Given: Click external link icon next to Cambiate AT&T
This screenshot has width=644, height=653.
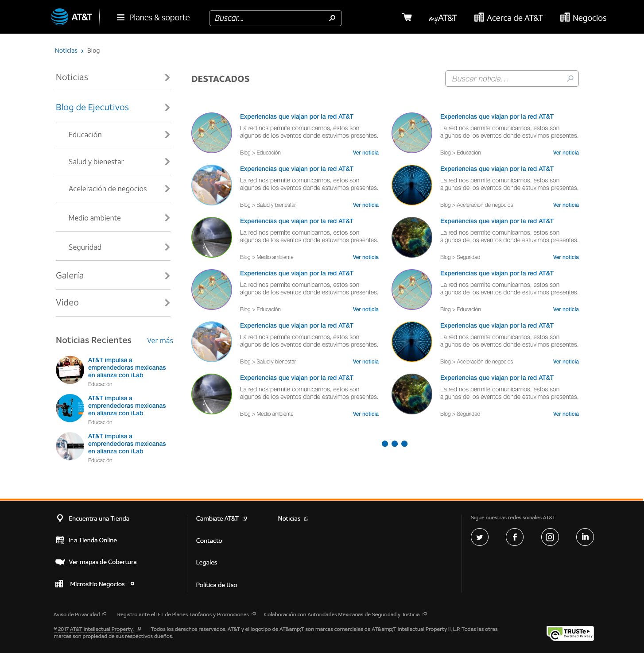Looking at the screenshot, I should (245, 518).
